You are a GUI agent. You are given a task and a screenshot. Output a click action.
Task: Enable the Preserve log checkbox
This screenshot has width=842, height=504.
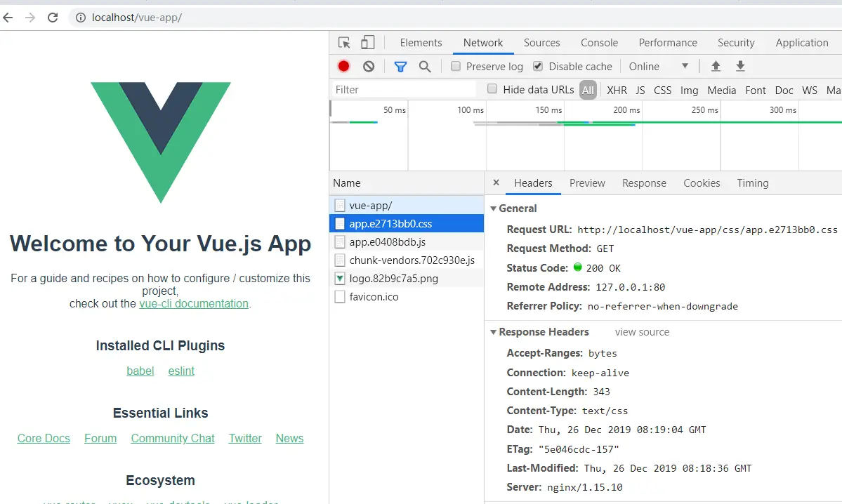click(455, 66)
